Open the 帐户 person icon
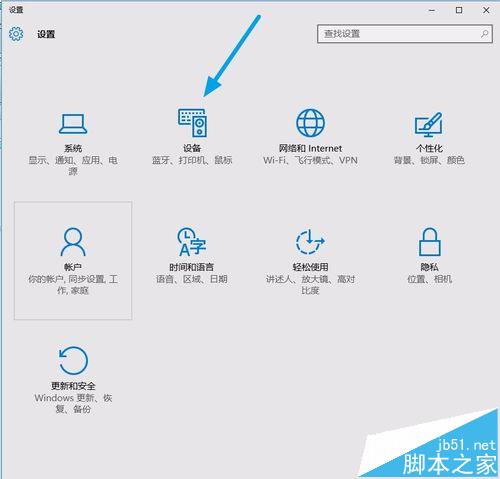 [73, 242]
